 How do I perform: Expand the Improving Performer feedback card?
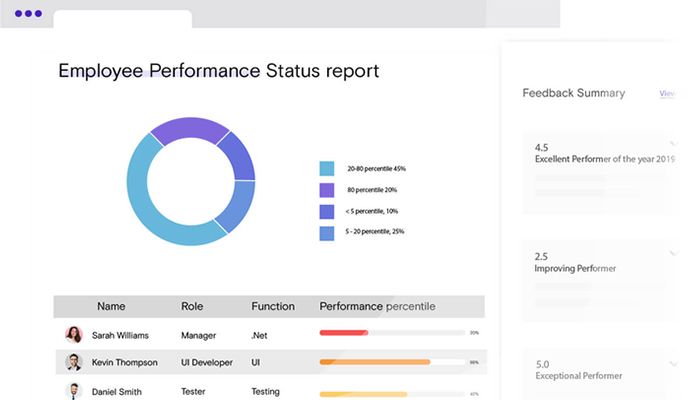coord(672,253)
